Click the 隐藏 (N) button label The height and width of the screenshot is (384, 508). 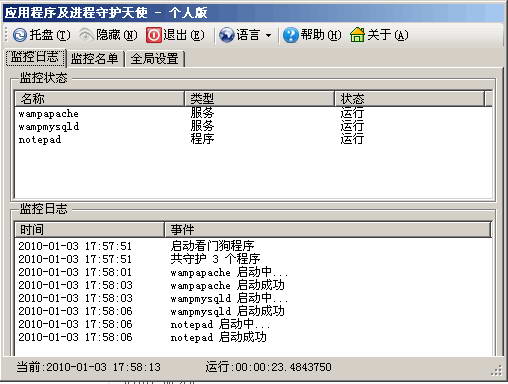click(x=117, y=35)
